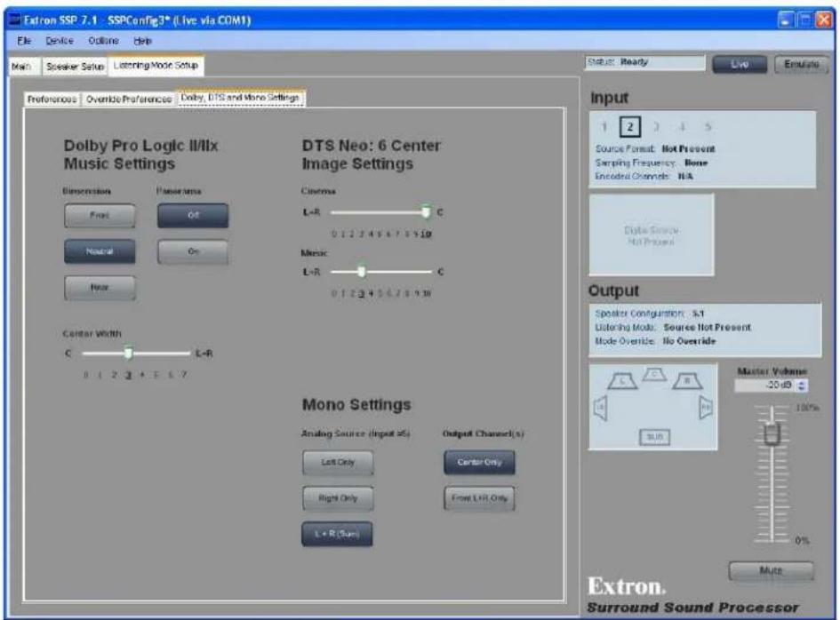Set Dimension to Front
The height and width of the screenshot is (620, 840).
tap(100, 215)
